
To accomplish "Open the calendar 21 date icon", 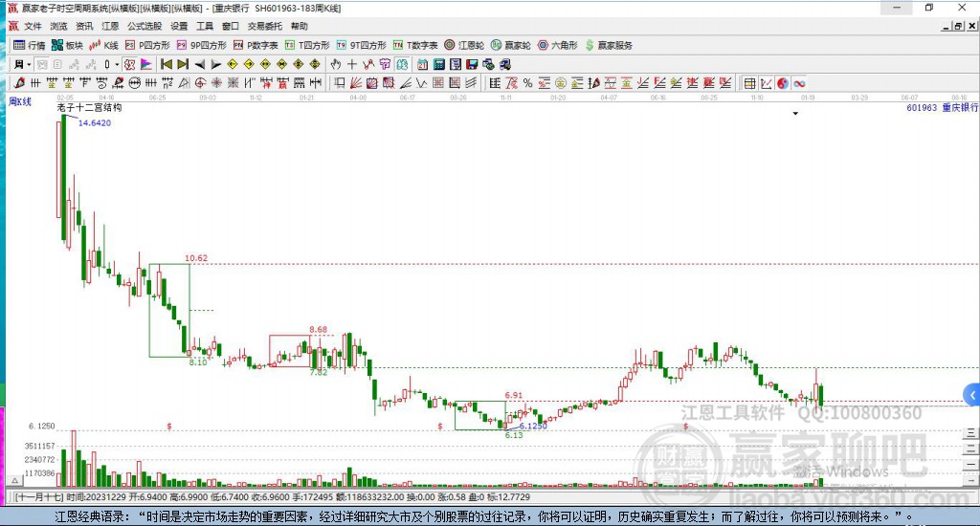I will (422, 64).
